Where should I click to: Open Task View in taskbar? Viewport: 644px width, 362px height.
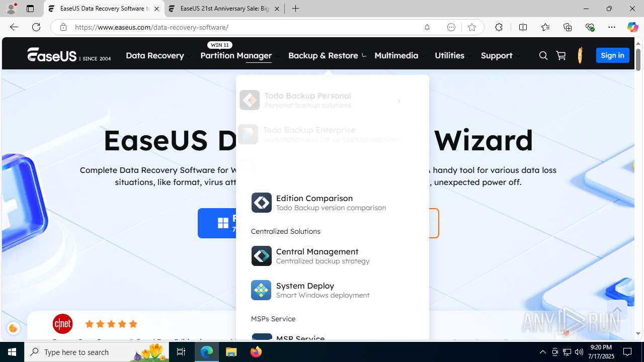[x=181, y=352]
